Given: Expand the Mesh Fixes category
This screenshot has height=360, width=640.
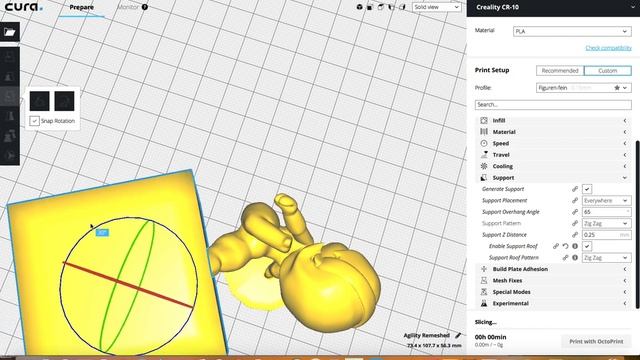Looking at the screenshot, I should tap(553, 280).
